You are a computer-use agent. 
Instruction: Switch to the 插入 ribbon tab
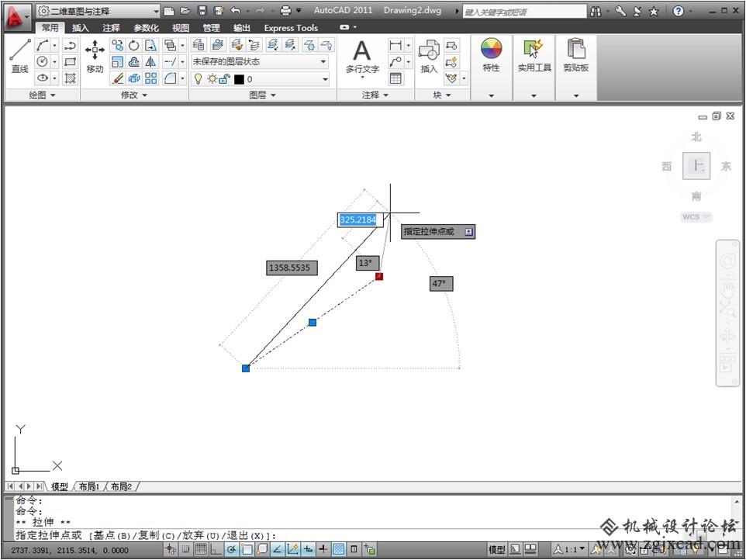click(x=80, y=28)
